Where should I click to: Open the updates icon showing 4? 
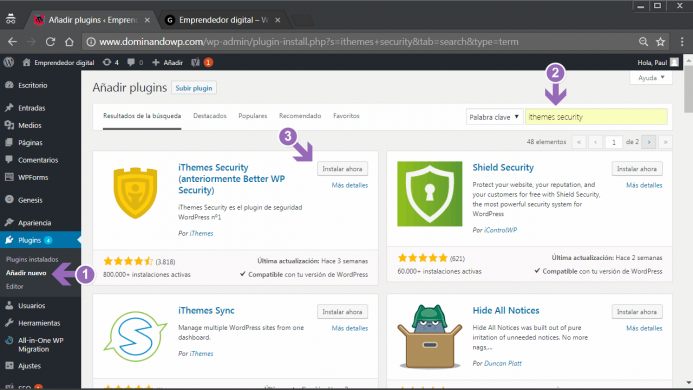coord(110,62)
